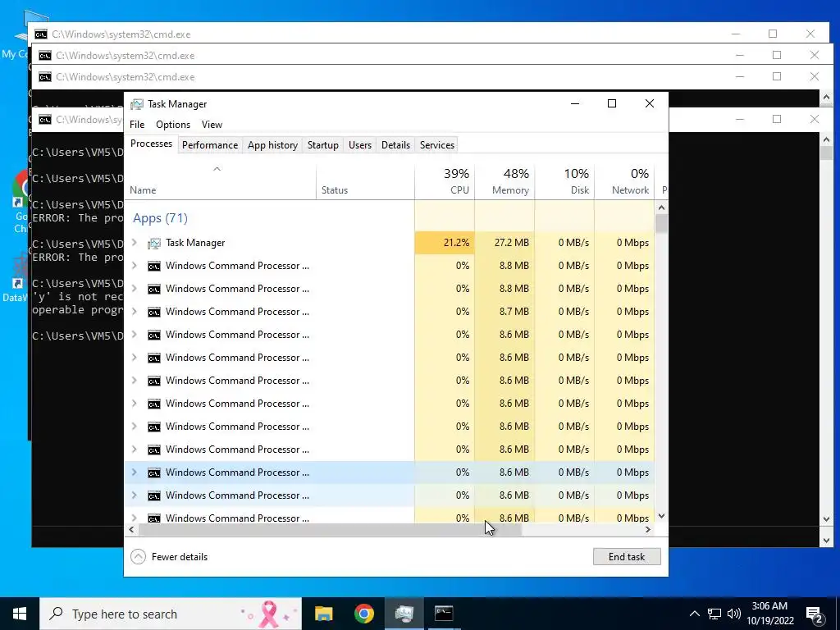Click the Command Prompt taskbar icon
840x630 pixels.
pos(444,614)
